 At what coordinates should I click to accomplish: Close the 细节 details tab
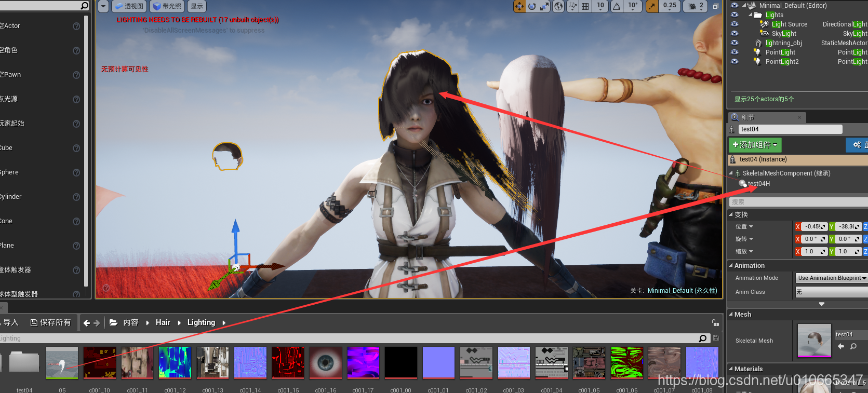pos(799,117)
